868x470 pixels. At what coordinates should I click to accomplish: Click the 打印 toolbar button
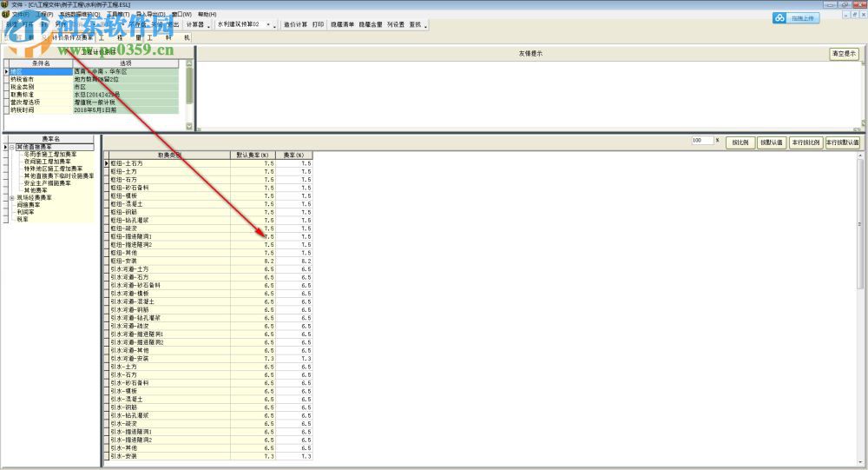click(x=318, y=25)
